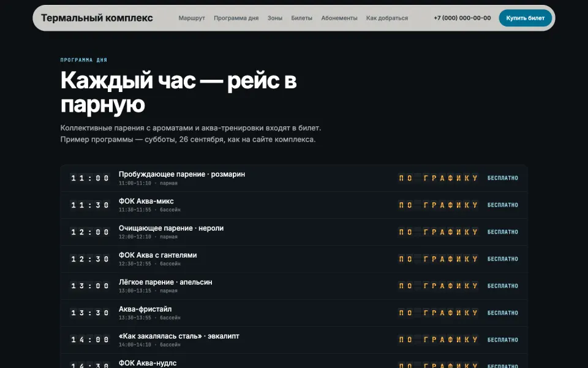The height and width of the screenshot is (368, 588).
Task: Click the 12:30 flip-clock time
Action: point(90,259)
